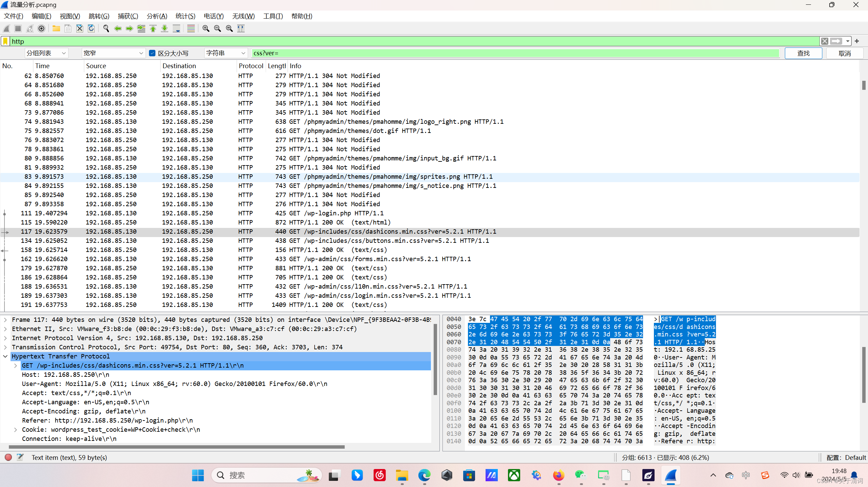Click the reload capture file icon
This screenshot has height=487, width=868.
point(91,28)
